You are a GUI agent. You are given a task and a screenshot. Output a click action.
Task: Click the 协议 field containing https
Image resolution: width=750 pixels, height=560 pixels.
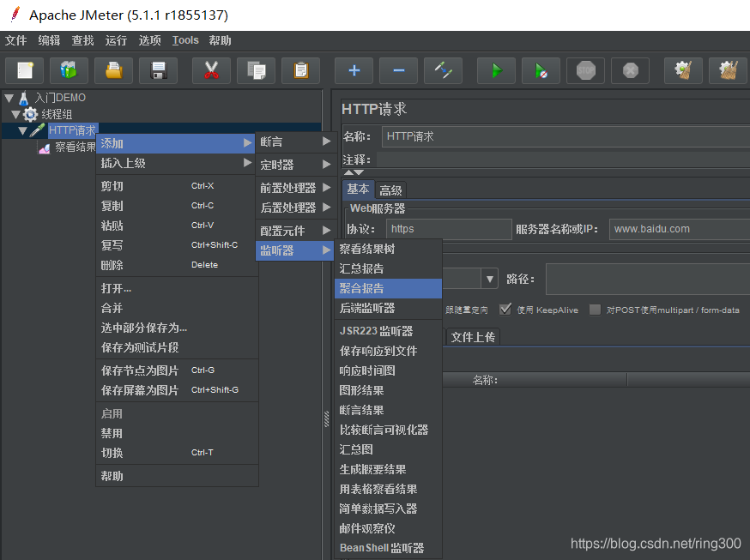(x=449, y=229)
